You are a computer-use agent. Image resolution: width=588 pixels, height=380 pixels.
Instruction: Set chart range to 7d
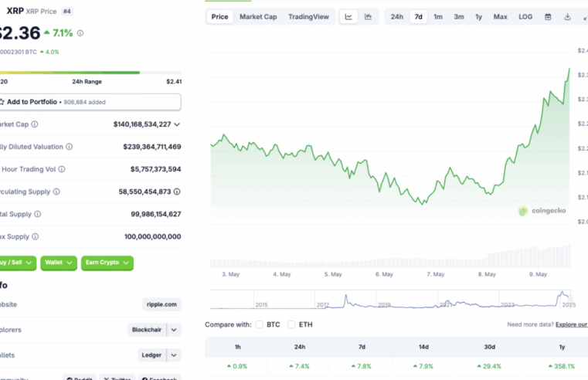[x=419, y=17]
